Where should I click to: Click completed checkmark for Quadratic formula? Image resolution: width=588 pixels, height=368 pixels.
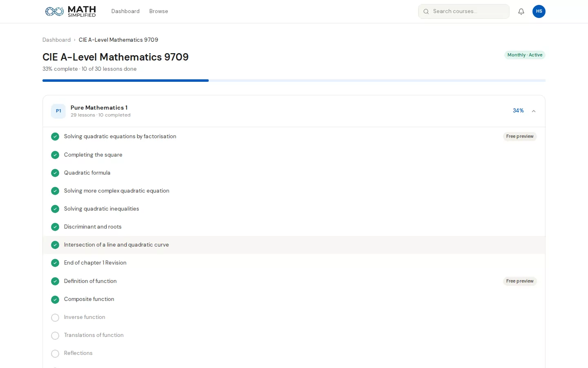(55, 173)
